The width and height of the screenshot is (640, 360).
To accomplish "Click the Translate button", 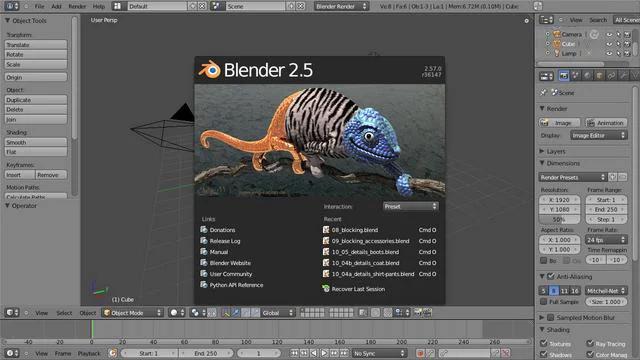I will pyautogui.click(x=36, y=45).
